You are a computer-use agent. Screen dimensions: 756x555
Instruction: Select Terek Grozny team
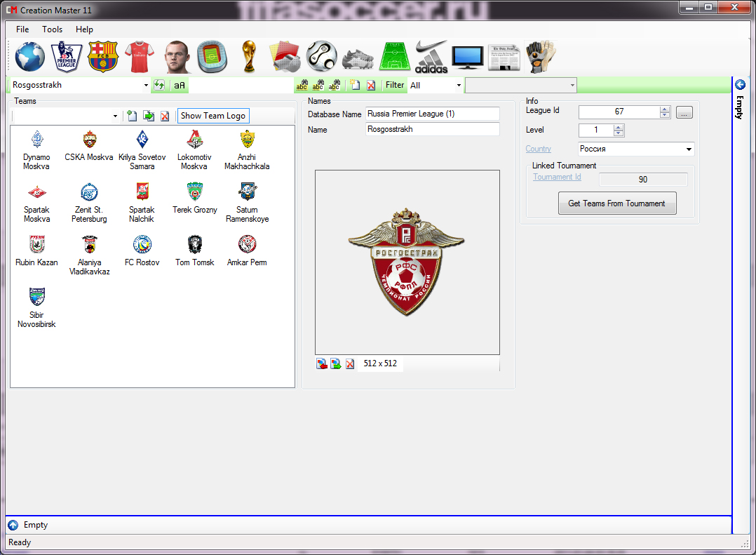[195, 199]
